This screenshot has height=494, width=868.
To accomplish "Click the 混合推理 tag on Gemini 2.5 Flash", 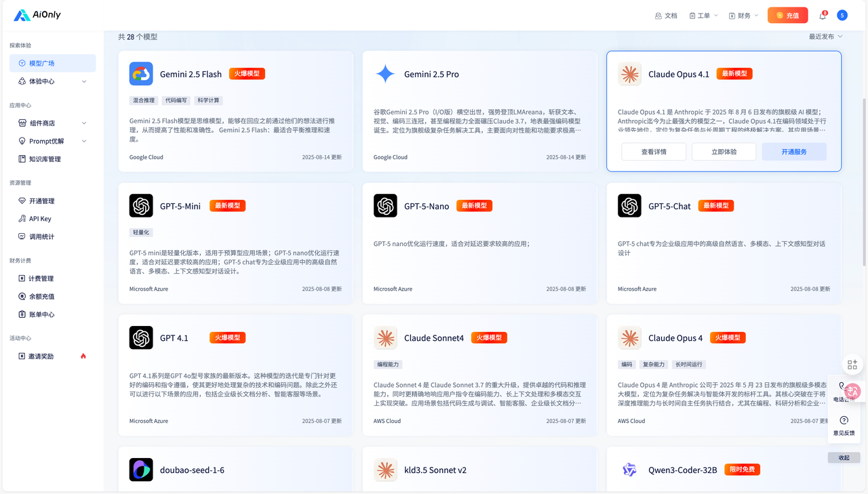I will (x=143, y=100).
